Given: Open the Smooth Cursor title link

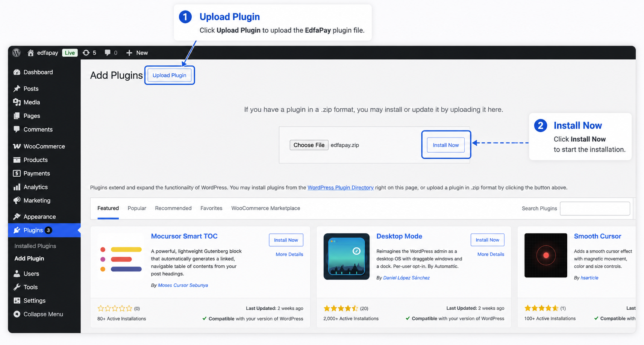Looking at the screenshot, I should click(597, 236).
